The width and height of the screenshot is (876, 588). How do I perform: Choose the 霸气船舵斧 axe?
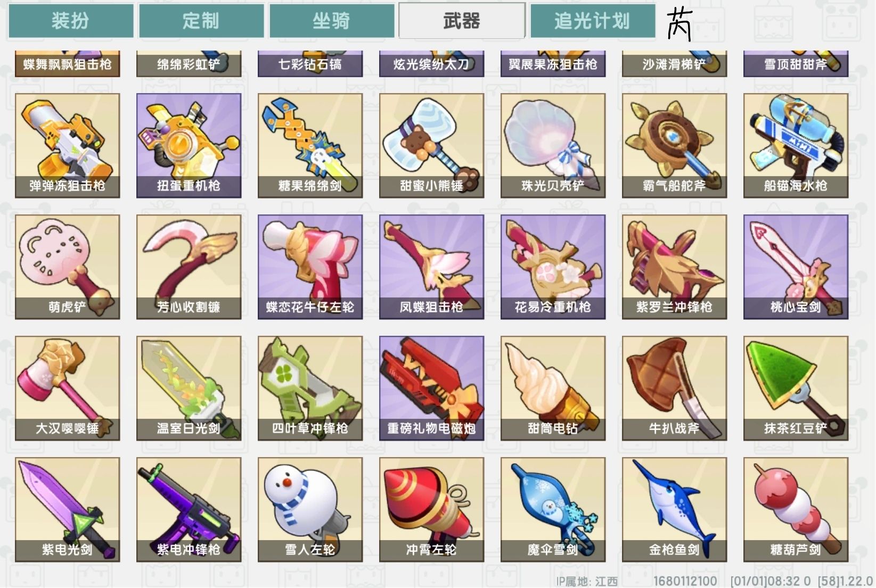pyautogui.click(x=675, y=146)
